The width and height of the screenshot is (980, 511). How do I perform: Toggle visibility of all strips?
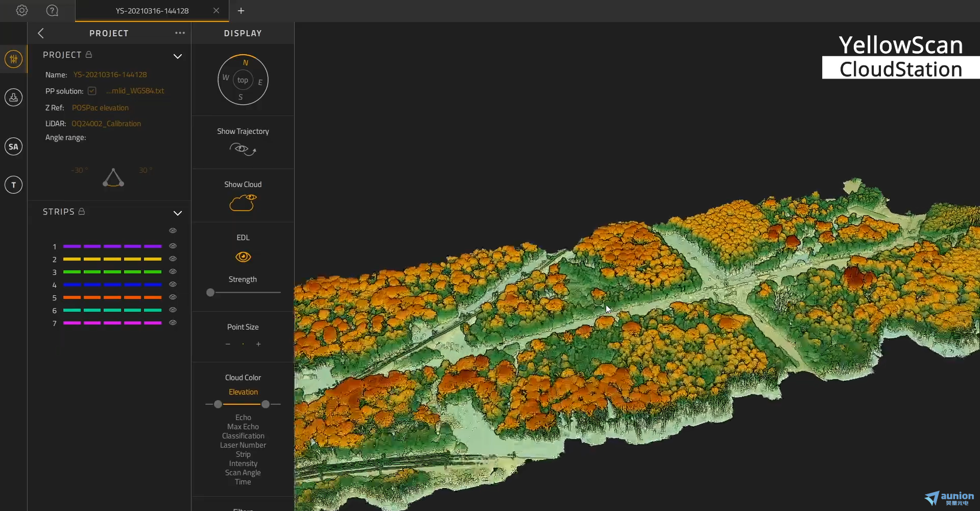pos(173,230)
